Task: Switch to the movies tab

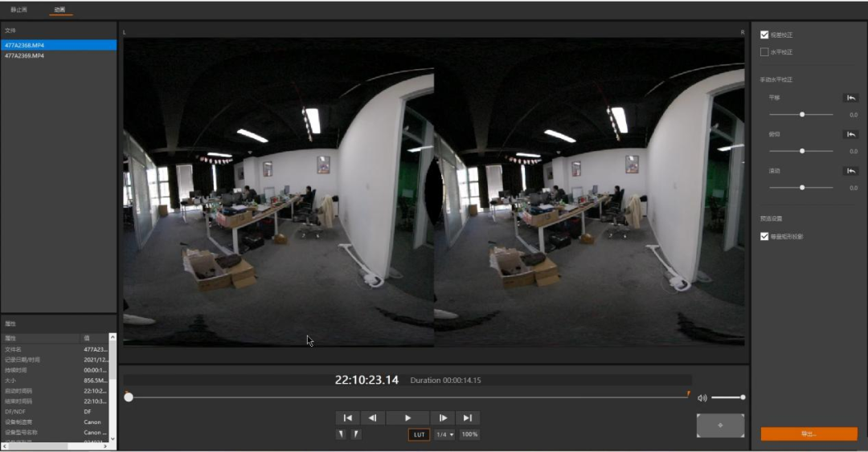Action: coord(59,10)
